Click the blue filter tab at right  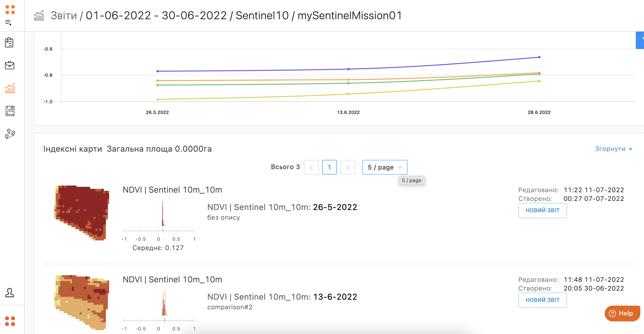pyautogui.click(x=640, y=40)
